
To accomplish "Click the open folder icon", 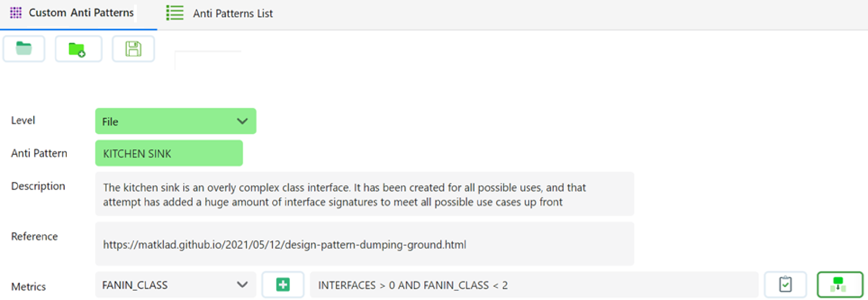I will [24, 49].
